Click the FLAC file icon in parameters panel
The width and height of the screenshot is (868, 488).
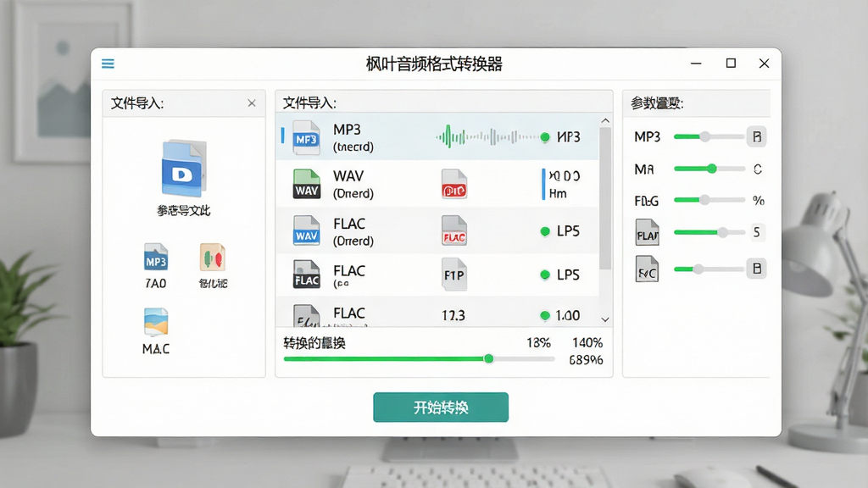pyautogui.click(x=647, y=232)
